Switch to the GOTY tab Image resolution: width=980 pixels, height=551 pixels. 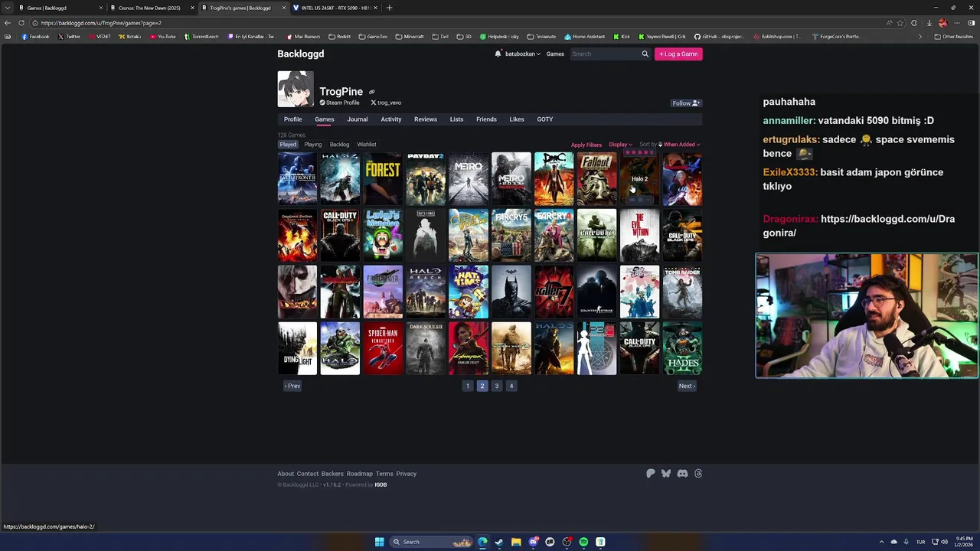point(544,119)
